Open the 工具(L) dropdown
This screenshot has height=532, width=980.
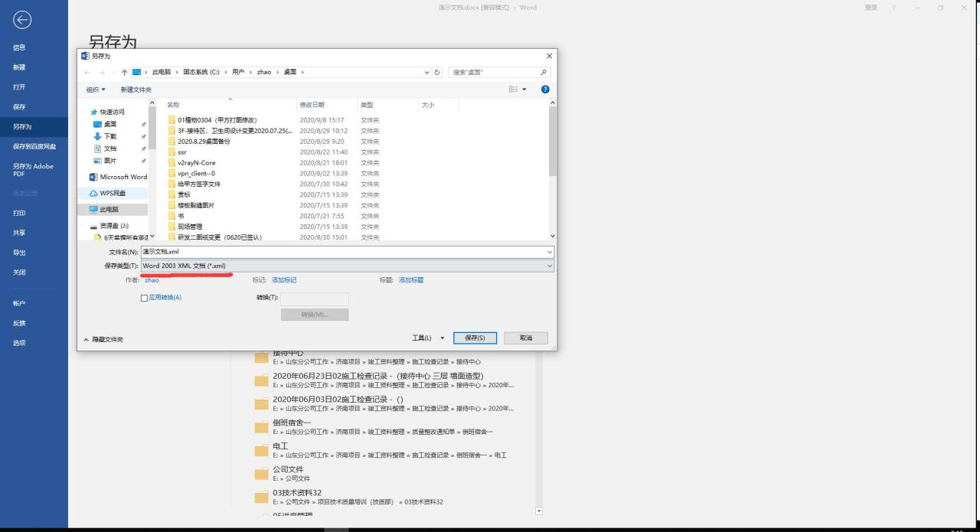[429, 338]
